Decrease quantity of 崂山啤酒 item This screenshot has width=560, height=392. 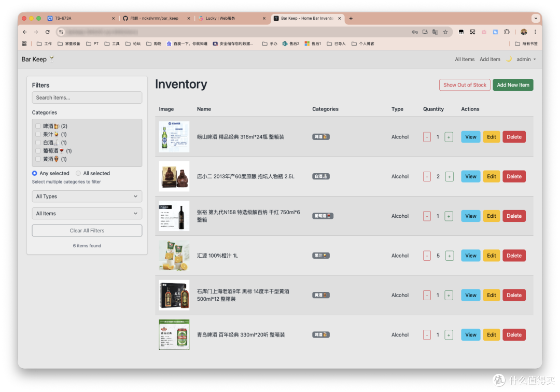(x=427, y=137)
